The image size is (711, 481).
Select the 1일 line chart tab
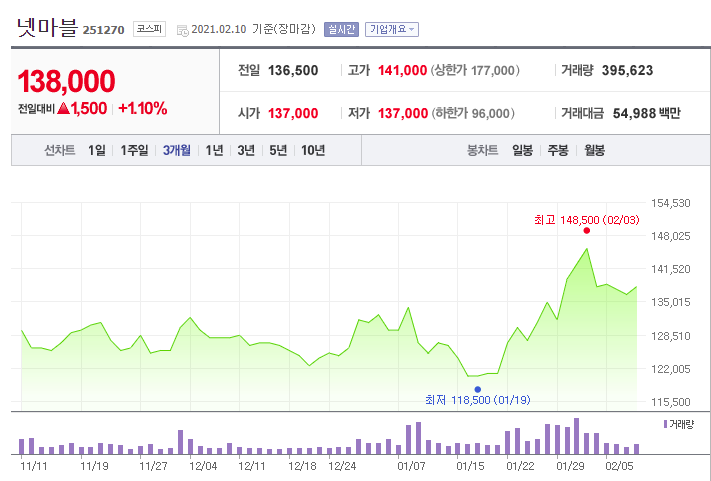(x=97, y=150)
